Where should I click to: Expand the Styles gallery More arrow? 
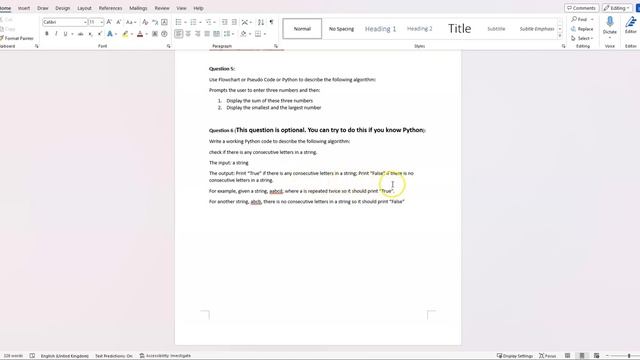pyautogui.click(x=560, y=37)
